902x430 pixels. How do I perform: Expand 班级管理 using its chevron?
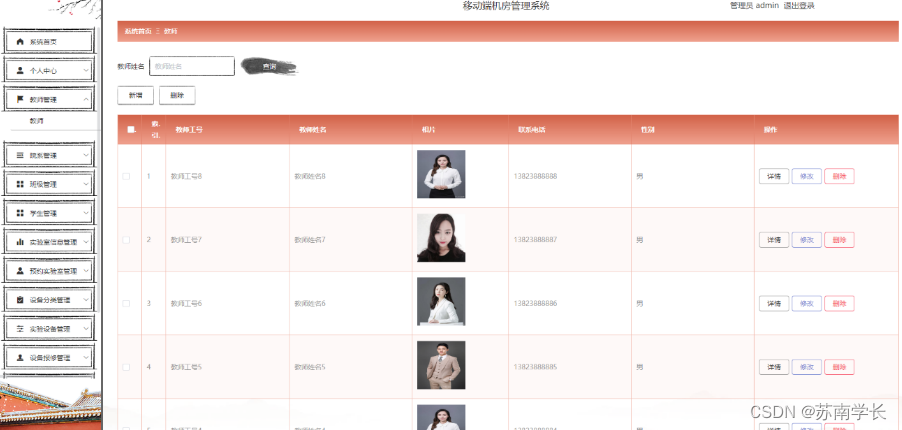[x=86, y=184]
